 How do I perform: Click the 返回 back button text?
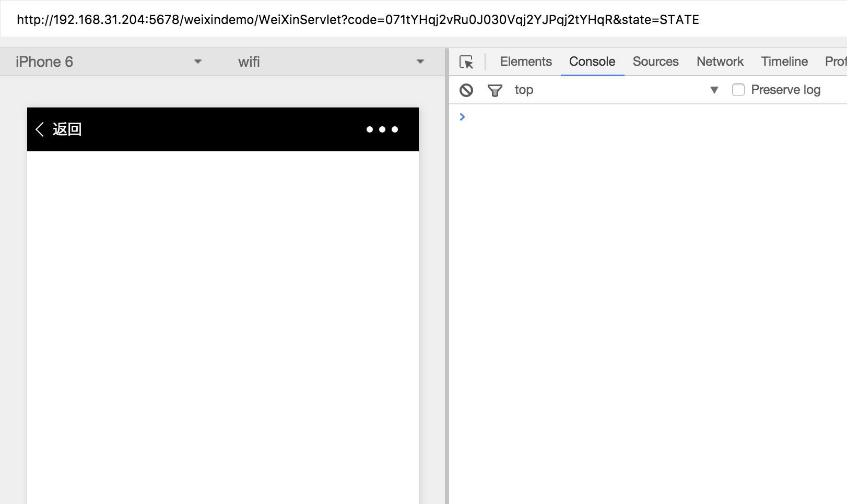click(67, 129)
